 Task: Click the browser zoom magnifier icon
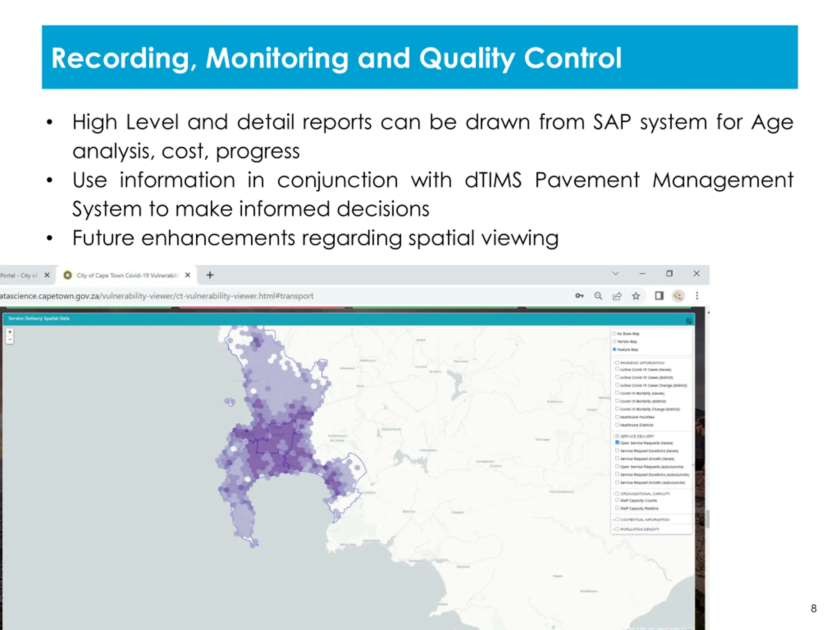[598, 296]
